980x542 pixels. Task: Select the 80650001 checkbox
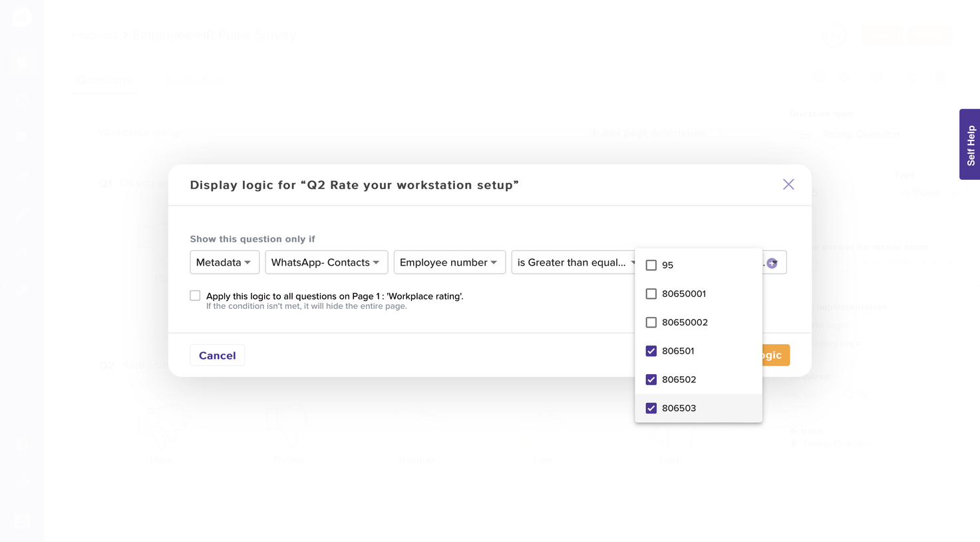point(651,294)
